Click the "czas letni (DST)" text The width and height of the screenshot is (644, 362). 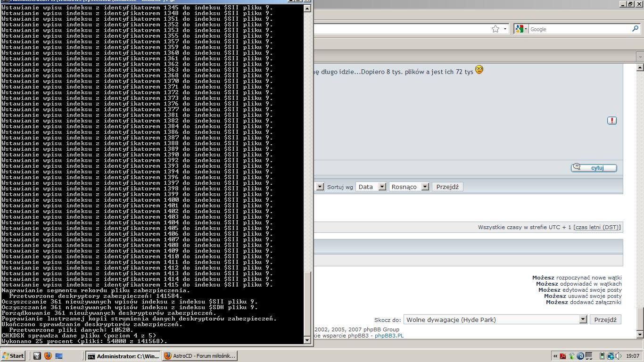(596, 227)
